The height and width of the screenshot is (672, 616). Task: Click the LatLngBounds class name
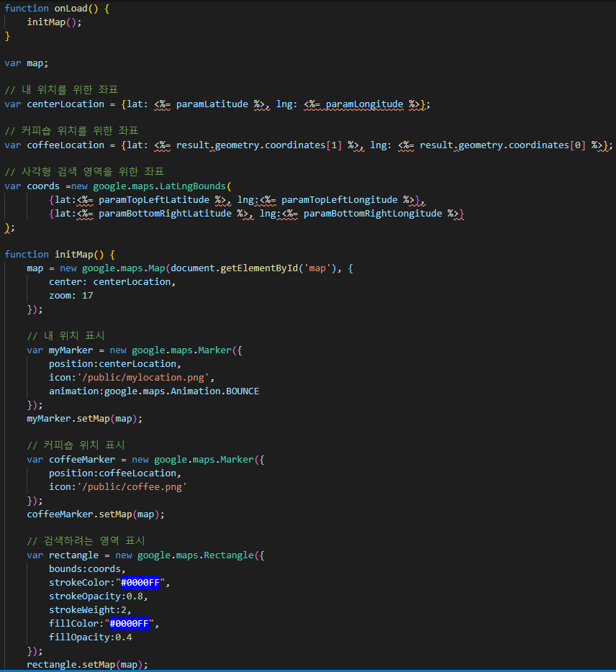192,186
